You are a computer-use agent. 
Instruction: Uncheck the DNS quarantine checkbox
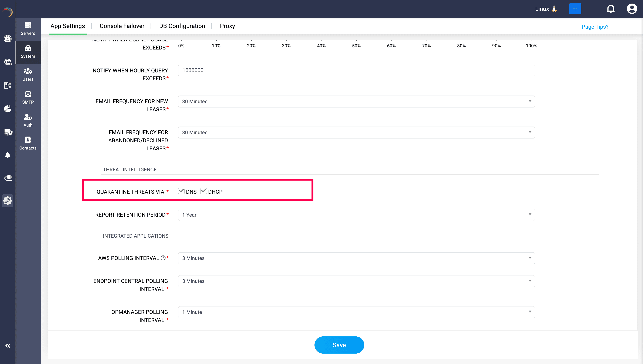181,191
